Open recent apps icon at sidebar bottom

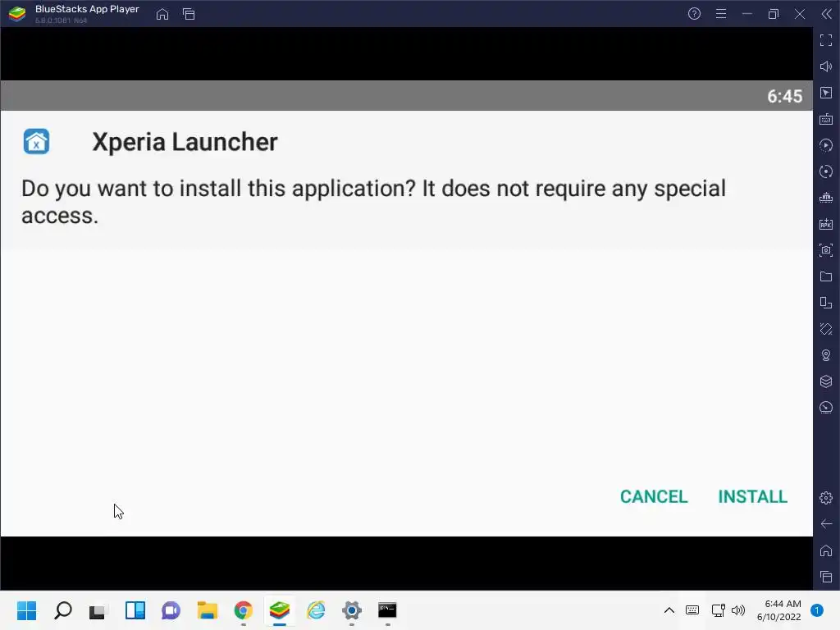click(826, 577)
